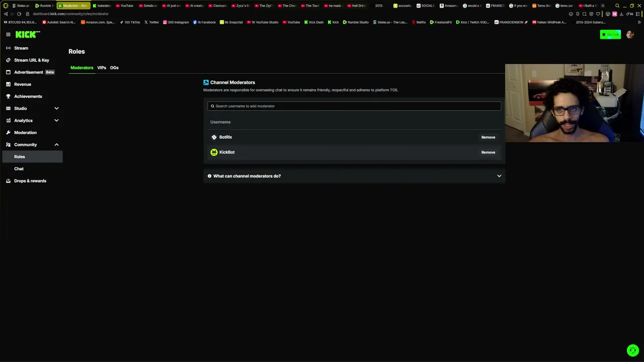644x362 pixels.
Task: Open the Moderation page
Action: [x=25, y=133]
